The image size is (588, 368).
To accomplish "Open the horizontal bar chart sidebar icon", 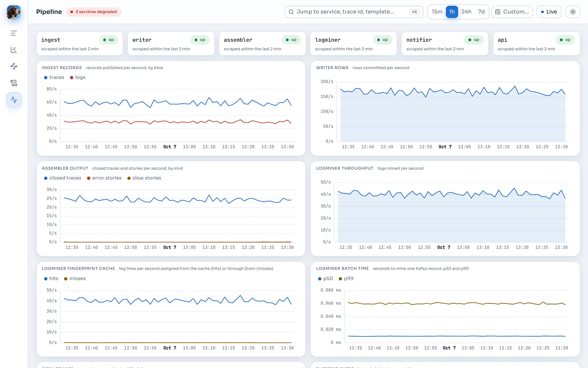I will pyautogui.click(x=14, y=50).
